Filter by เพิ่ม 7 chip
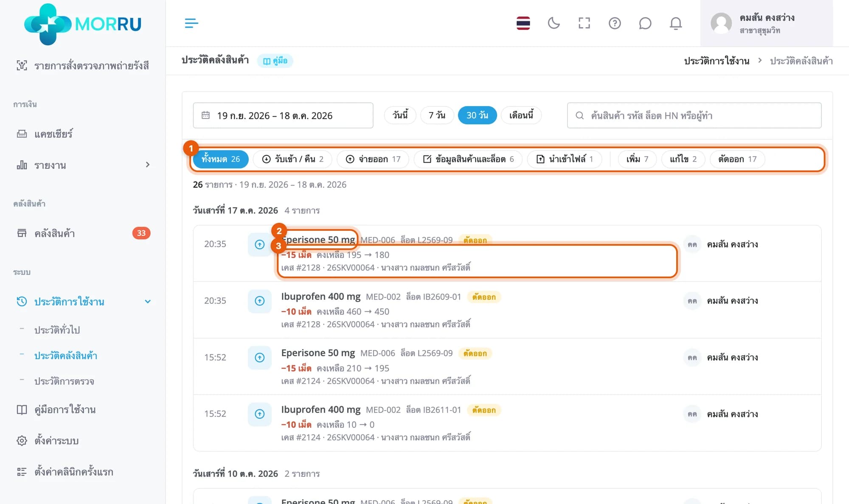 [x=638, y=159]
